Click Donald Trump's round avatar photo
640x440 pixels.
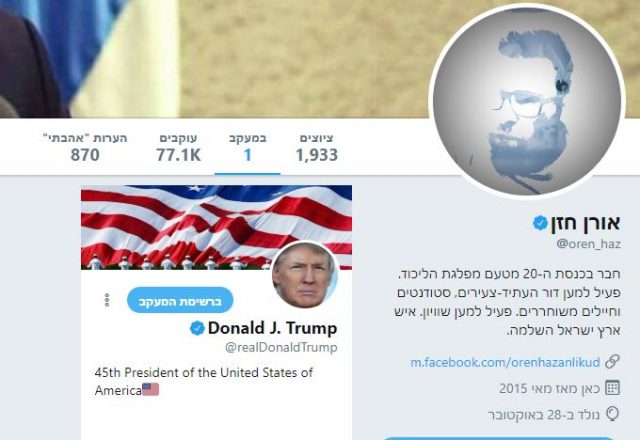tap(304, 275)
